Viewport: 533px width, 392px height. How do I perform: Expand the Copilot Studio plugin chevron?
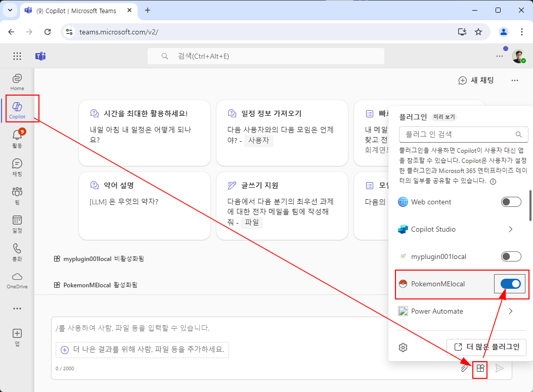click(510, 229)
